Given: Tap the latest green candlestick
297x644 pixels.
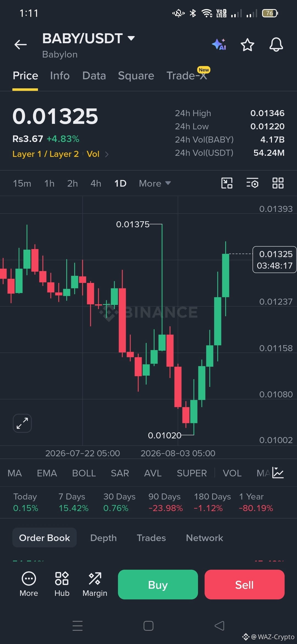Looking at the screenshot, I should 226,275.
